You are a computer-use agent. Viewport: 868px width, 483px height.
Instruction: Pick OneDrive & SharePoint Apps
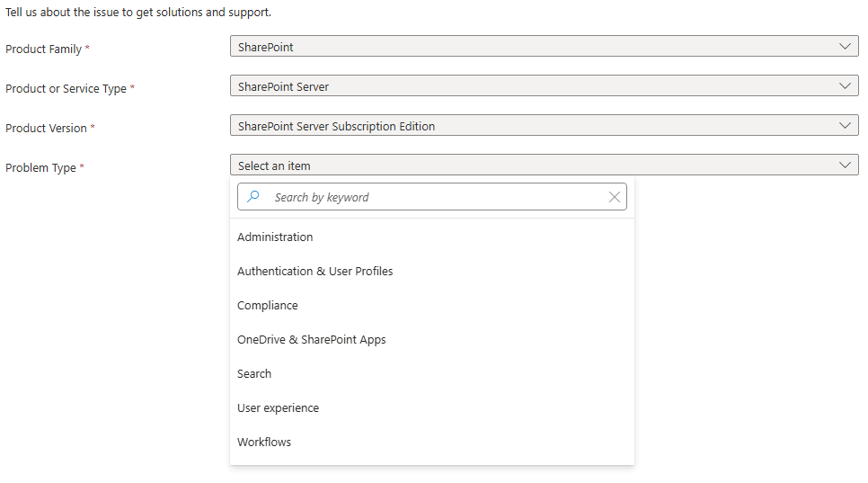click(x=432, y=340)
